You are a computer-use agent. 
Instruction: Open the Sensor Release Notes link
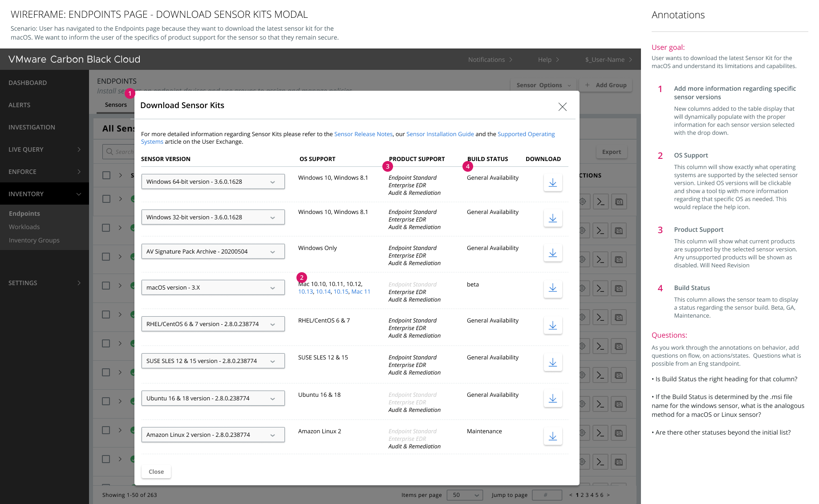coord(363,134)
